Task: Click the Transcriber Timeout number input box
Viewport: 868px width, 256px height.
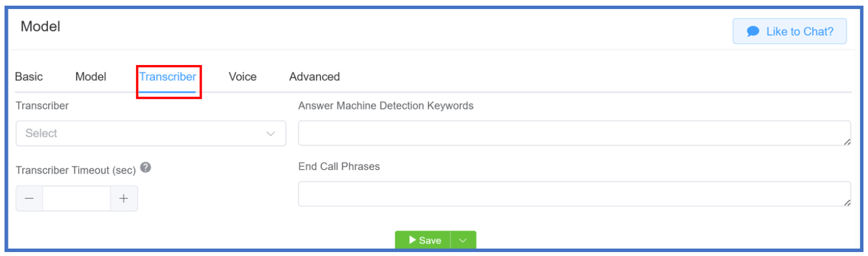Action: [x=76, y=198]
